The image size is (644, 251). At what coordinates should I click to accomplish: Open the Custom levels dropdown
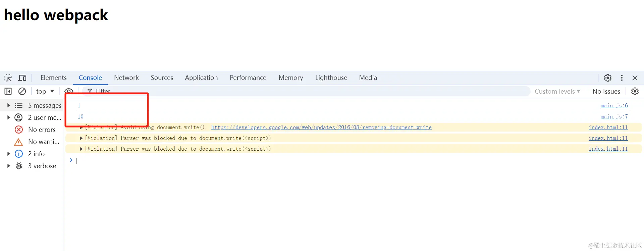point(557,91)
